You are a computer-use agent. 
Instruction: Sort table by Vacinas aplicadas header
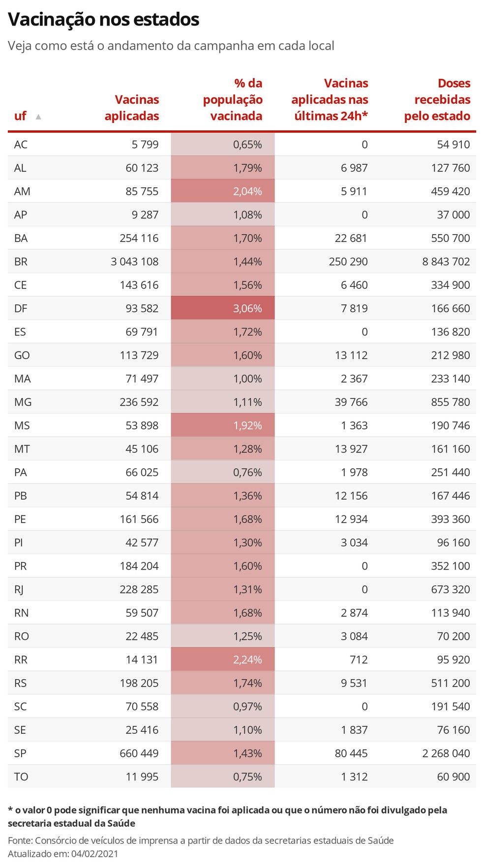point(132,108)
